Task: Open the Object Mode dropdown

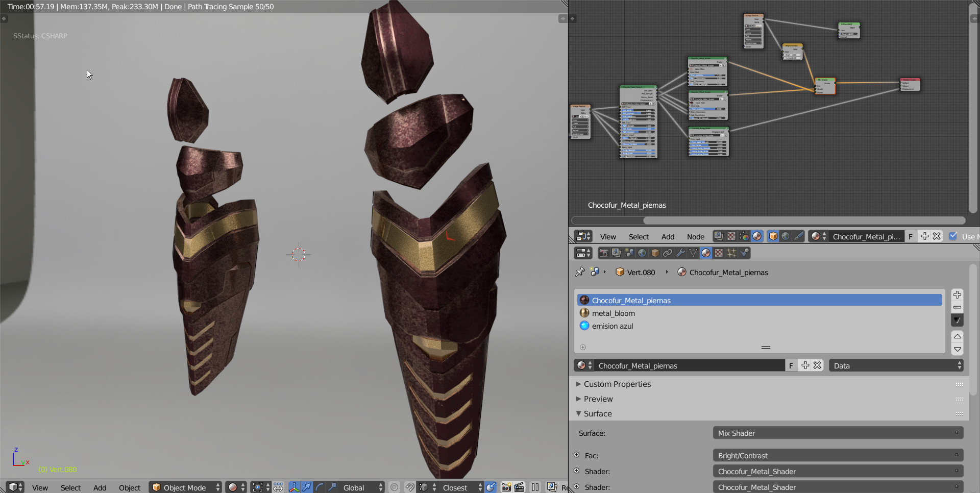Action: [x=186, y=487]
